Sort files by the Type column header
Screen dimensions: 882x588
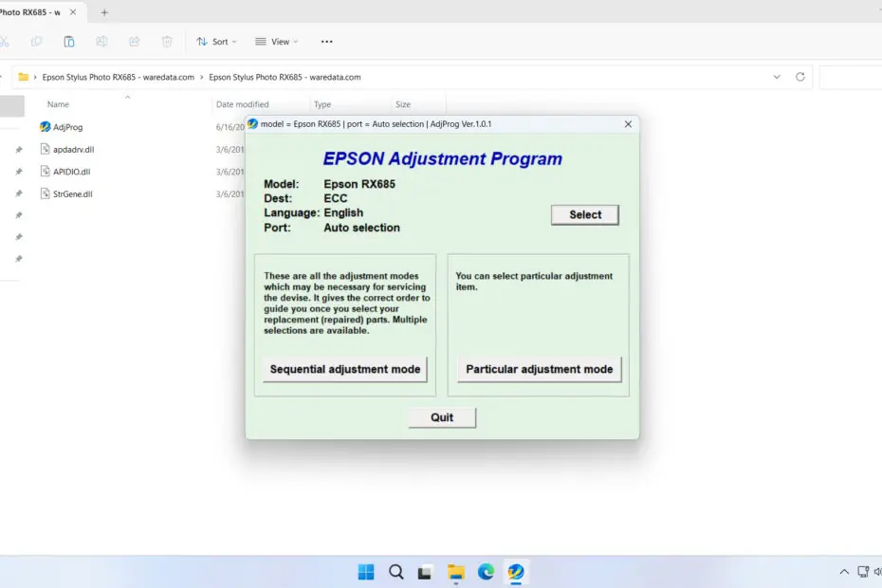point(322,104)
